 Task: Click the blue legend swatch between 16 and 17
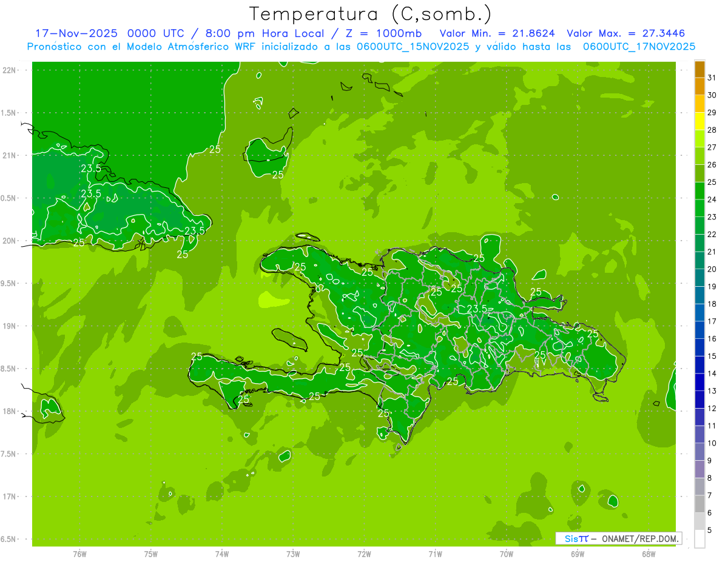699,330
